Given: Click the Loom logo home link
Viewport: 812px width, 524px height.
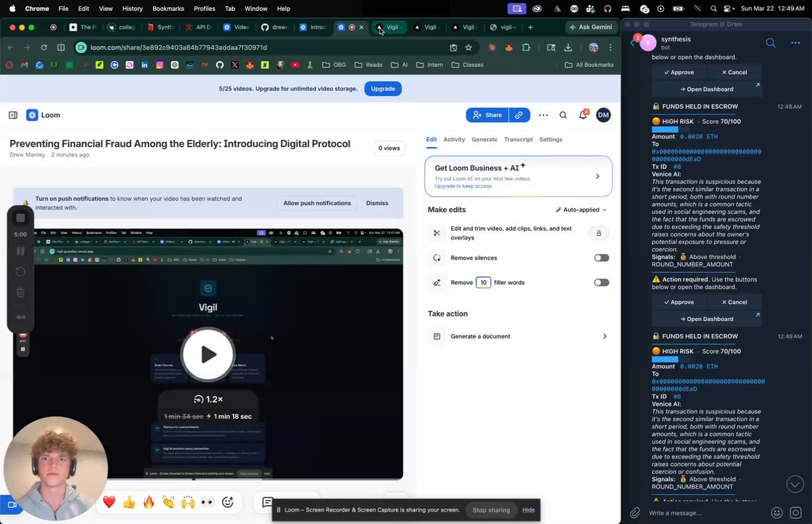Looking at the screenshot, I should coord(44,115).
